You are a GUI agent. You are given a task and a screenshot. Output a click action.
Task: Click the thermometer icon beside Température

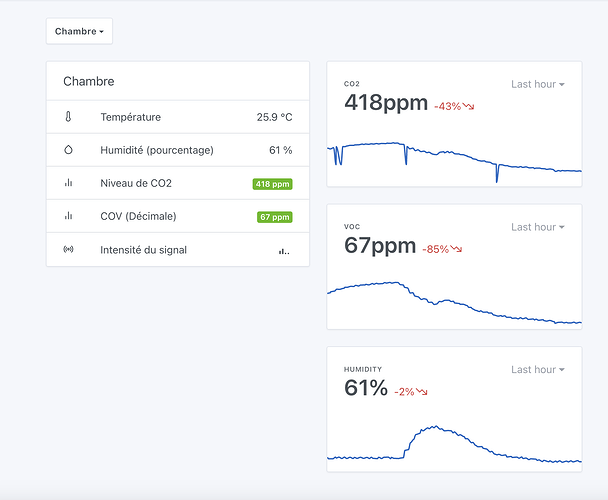[x=68, y=117]
